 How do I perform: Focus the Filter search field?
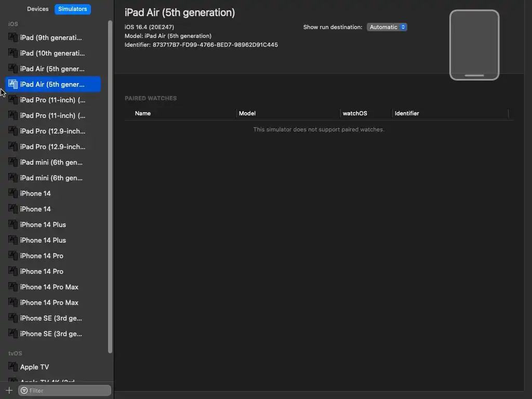[64, 391]
